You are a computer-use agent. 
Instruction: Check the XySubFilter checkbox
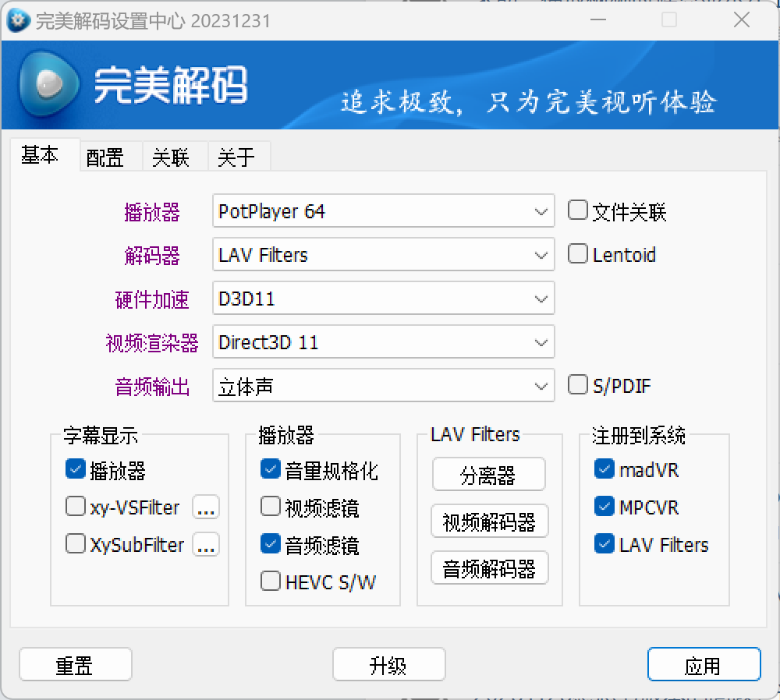[x=75, y=544]
